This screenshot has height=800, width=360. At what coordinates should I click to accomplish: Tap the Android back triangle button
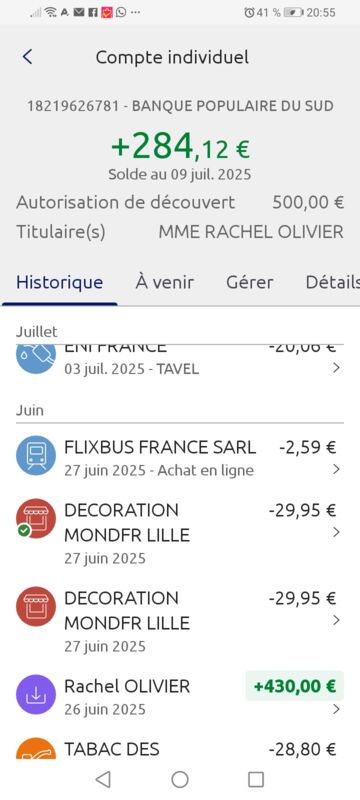tap(104, 779)
